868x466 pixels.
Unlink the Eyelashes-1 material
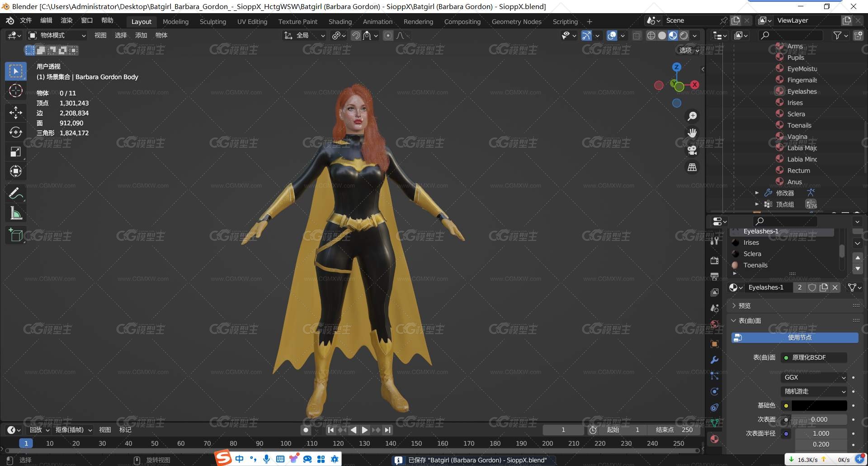835,287
